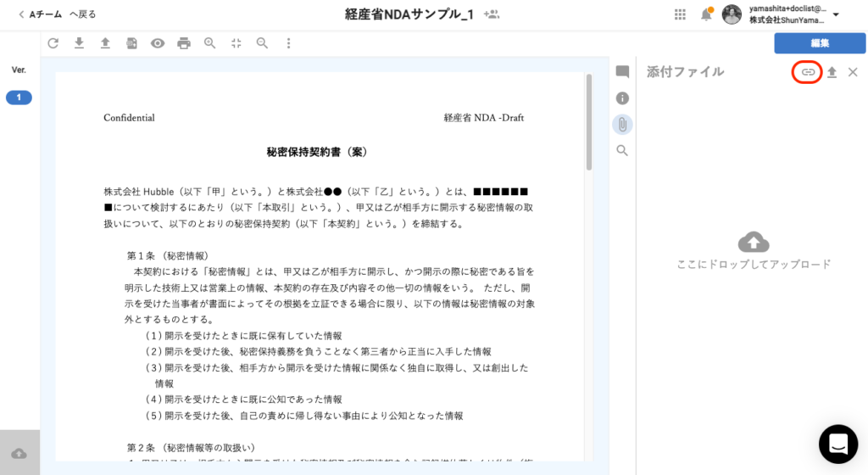The width and height of the screenshot is (868, 475).
Task: Click the document vertical scrollbar
Action: (x=589, y=122)
